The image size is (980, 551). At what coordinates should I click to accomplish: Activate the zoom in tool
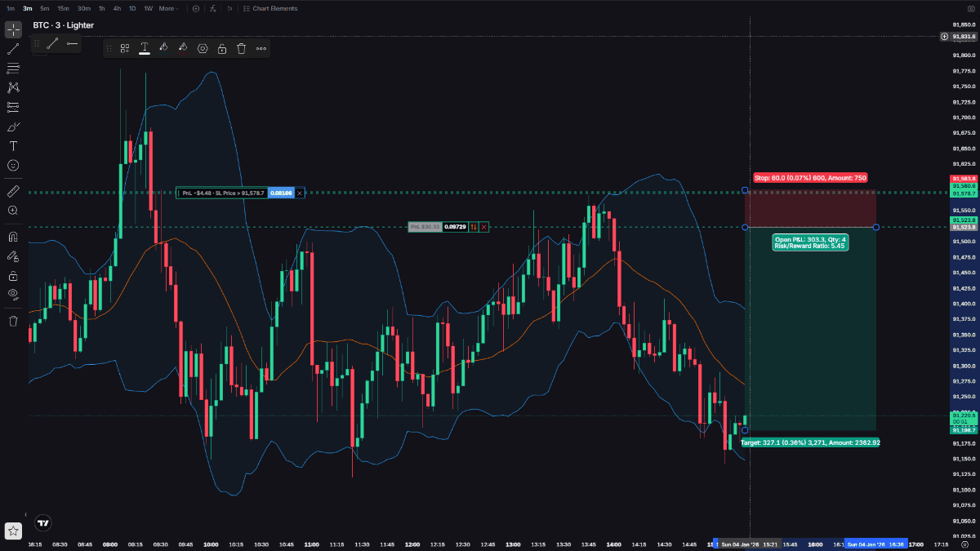point(13,210)
